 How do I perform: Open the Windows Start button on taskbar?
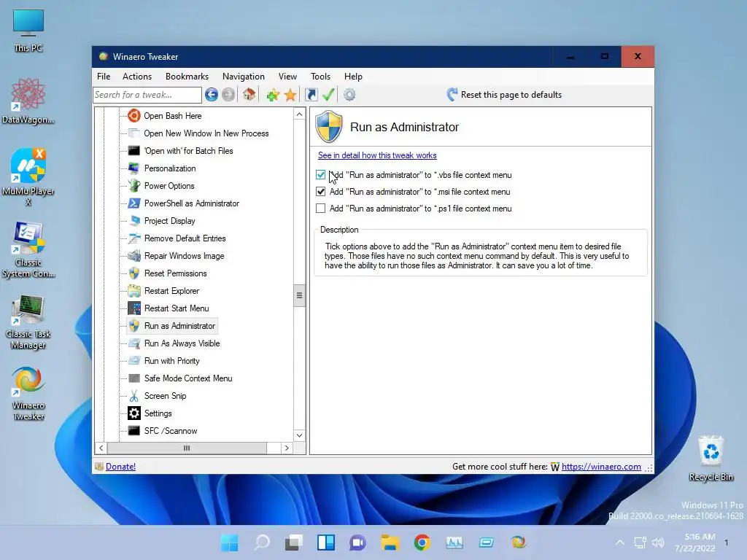click(x=230, y=542)
